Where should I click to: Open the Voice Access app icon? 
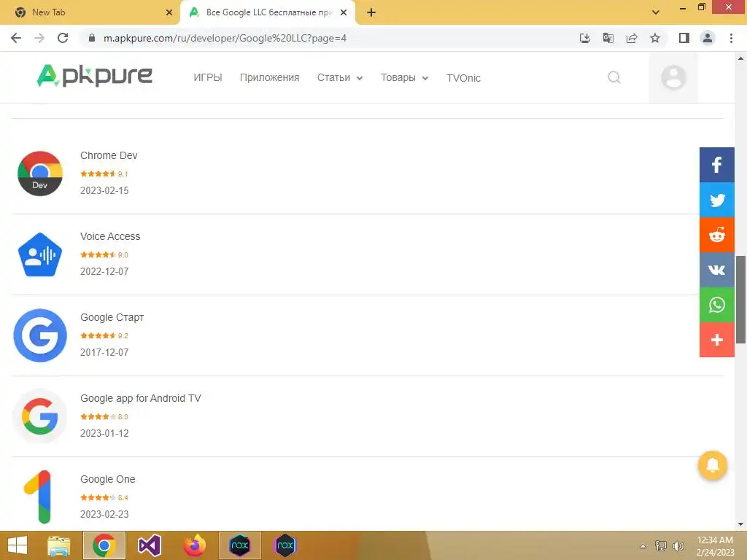(40, 254)
